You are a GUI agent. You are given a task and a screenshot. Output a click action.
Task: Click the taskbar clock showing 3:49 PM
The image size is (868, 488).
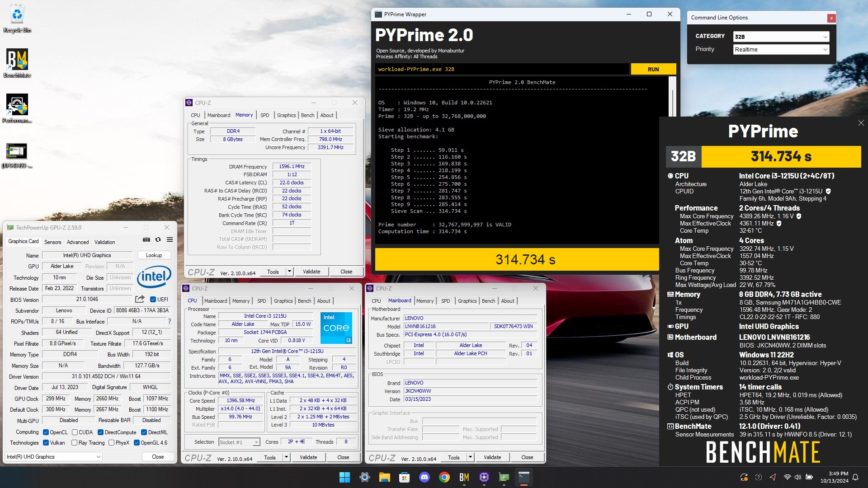(x=835, y=477)
